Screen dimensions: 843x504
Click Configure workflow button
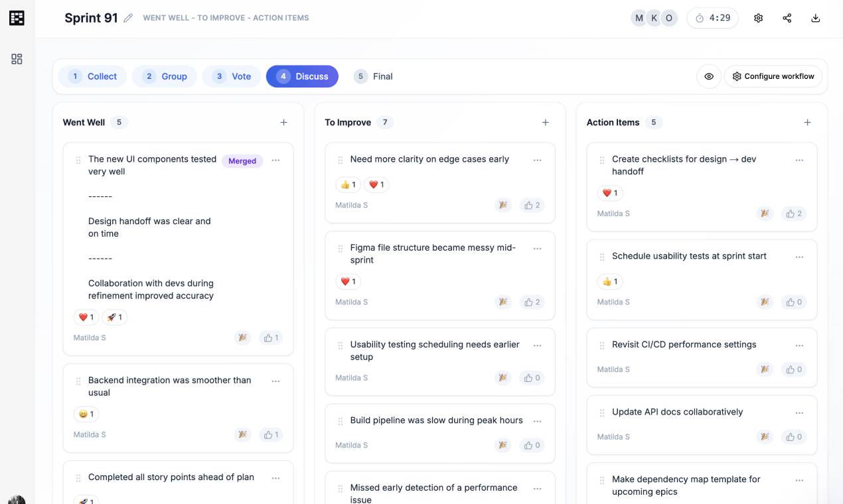(x=773, y=76)
